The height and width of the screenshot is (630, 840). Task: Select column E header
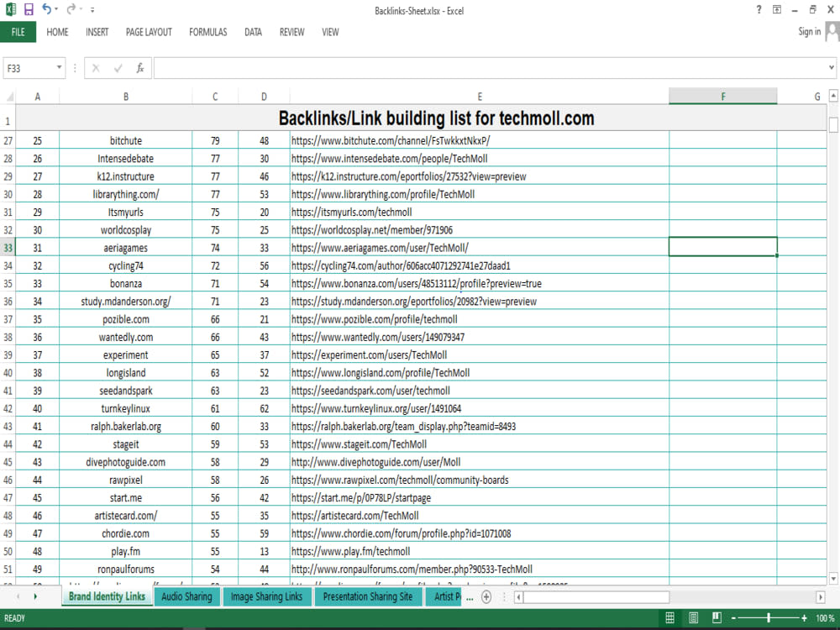pos(480,97)
